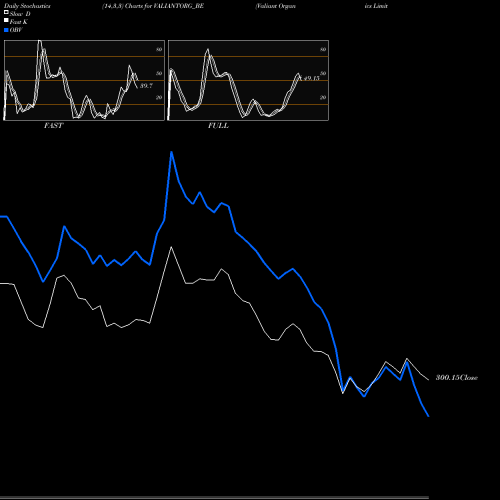Click the Fast K legend swatch
500x500 pixels.
(x=6, y=20)
